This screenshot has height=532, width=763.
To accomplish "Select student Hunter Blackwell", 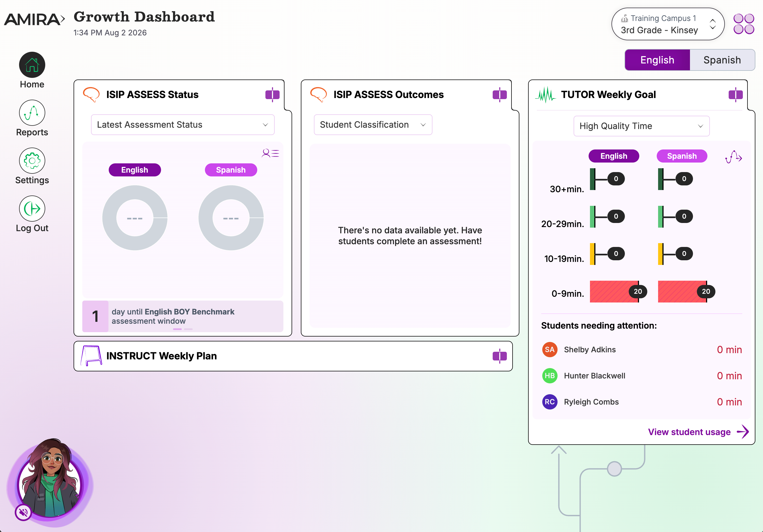I will [x=595, y=376].
